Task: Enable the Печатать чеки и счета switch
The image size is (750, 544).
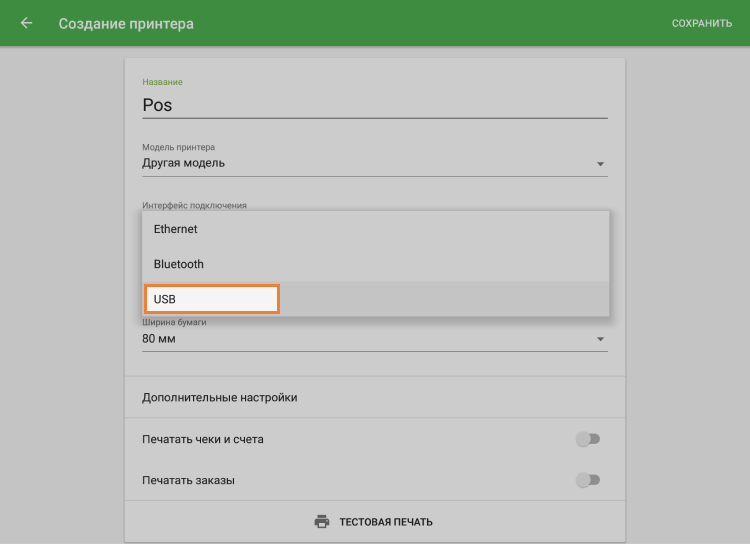Action: 588,439
